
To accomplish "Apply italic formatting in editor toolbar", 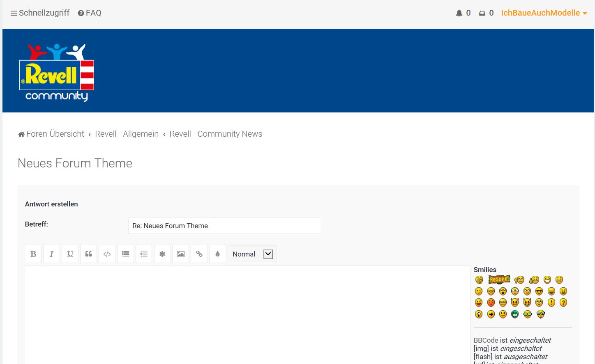I will click(x=51, y=254).
